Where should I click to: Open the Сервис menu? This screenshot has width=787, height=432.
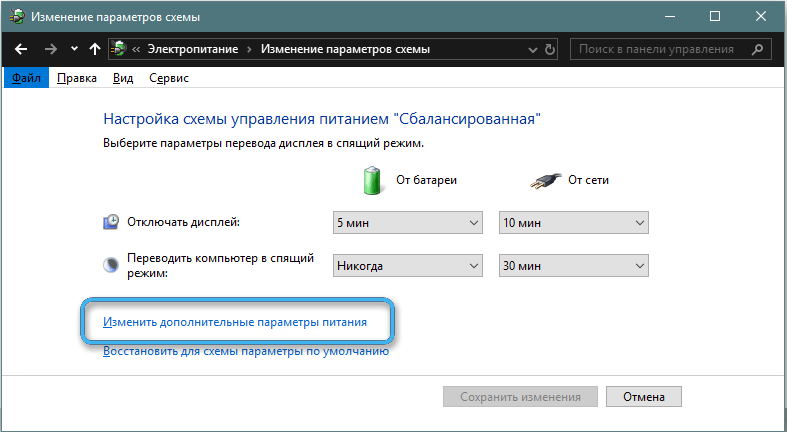point(169,78)
